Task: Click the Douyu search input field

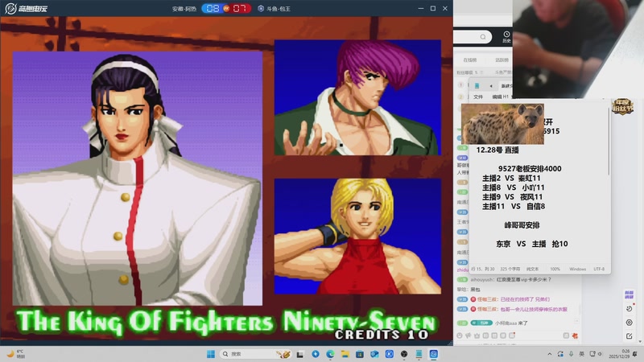Action: pos(473,37)
